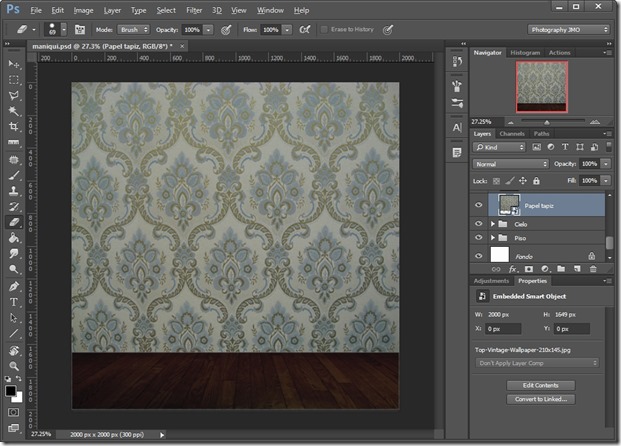Select the Clone Stamp tool

pyautogui.click(x=14, y=191)
